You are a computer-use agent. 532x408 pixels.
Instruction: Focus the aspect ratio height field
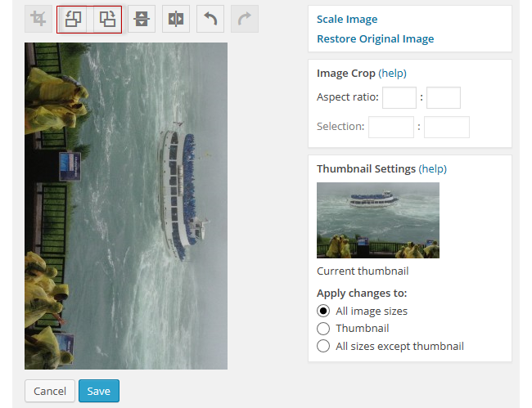pos(444,97)
